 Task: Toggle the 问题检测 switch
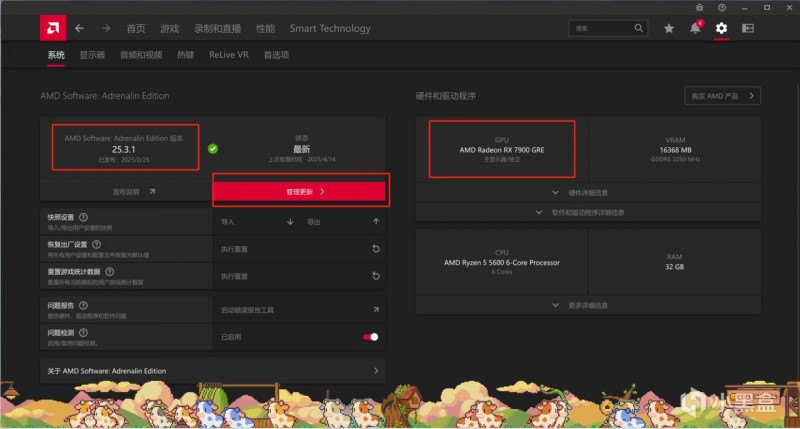370,337
